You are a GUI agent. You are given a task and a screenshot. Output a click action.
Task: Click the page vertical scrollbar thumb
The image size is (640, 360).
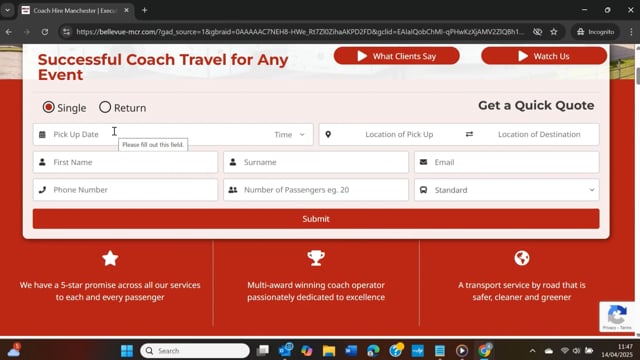(x=637, y=76)
